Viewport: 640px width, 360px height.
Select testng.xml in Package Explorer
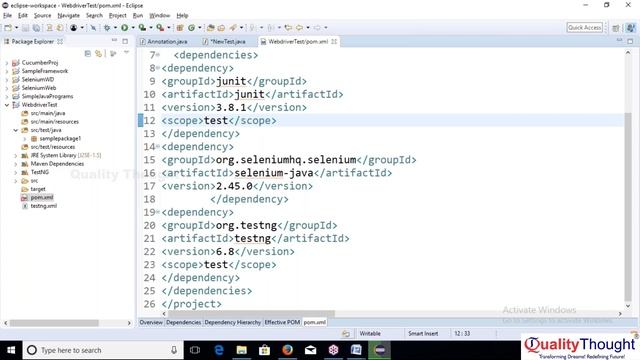point(43,206)
